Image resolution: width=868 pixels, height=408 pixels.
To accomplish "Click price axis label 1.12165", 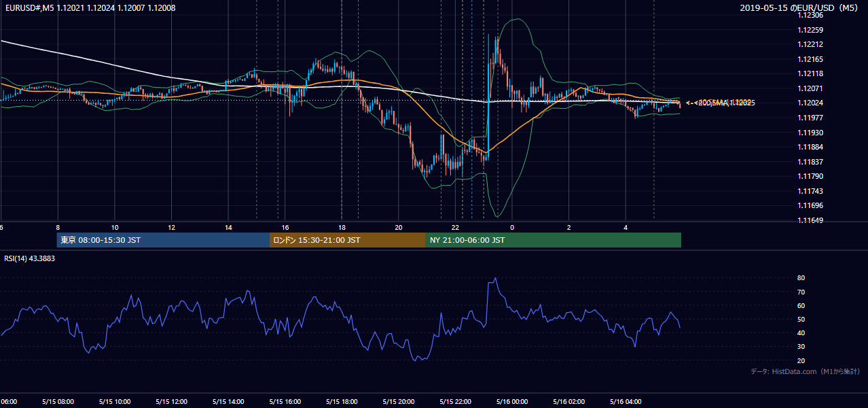I will point(810,59).
